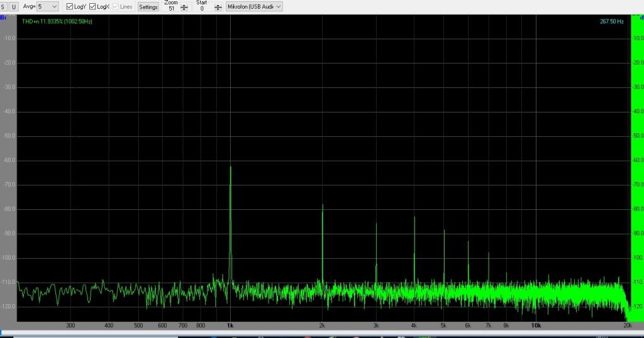644x338 pixels.
Task: Click the -110.0 dB left axis label
Action: tap(8, 282)
